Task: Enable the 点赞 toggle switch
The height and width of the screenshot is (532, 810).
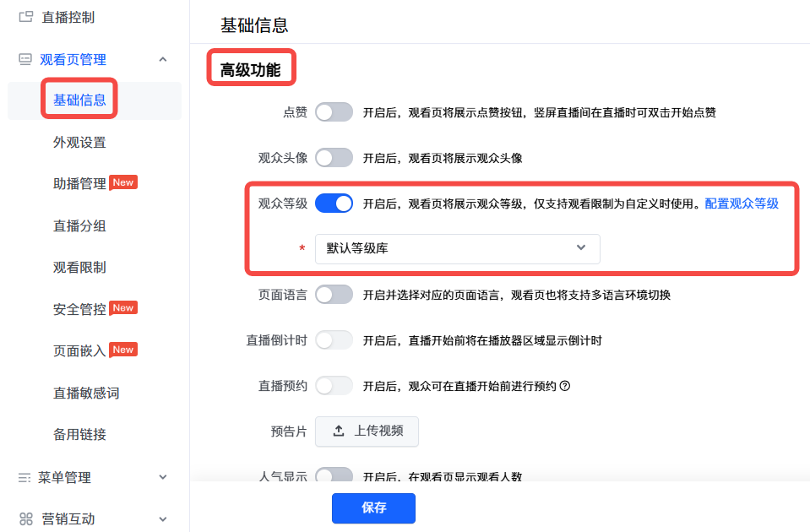Action: tap(334, 111)
